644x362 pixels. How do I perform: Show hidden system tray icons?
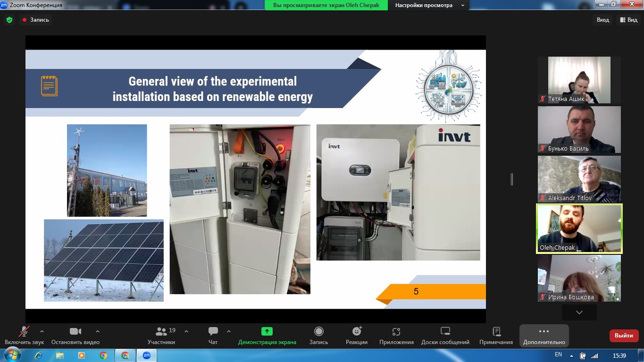coord(572,355)
